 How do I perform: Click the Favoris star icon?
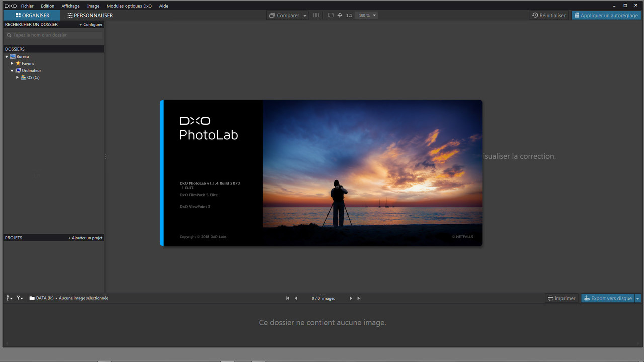(18, 63)
